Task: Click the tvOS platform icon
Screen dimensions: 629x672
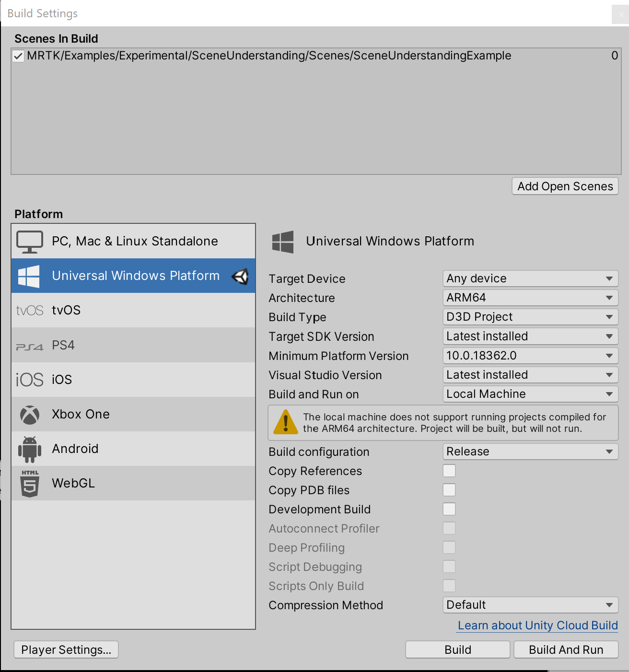Action: point(30,311)
